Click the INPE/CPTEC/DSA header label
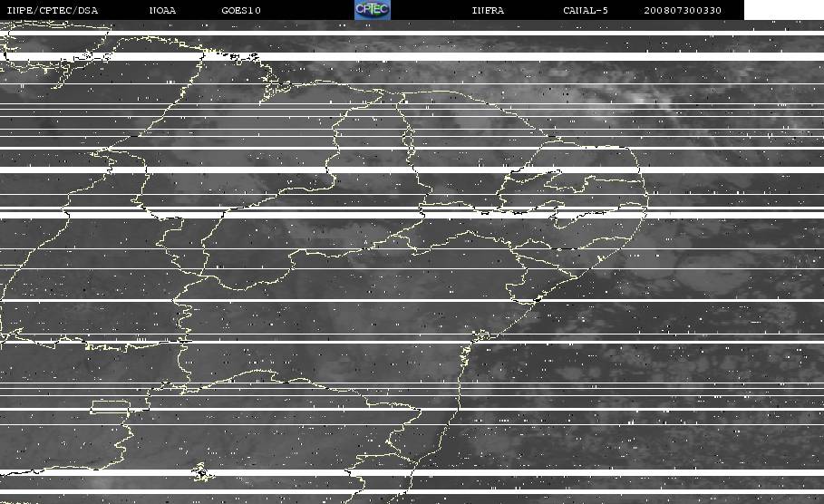The height and width of the screenshot is (504, 824). (52, 10)
